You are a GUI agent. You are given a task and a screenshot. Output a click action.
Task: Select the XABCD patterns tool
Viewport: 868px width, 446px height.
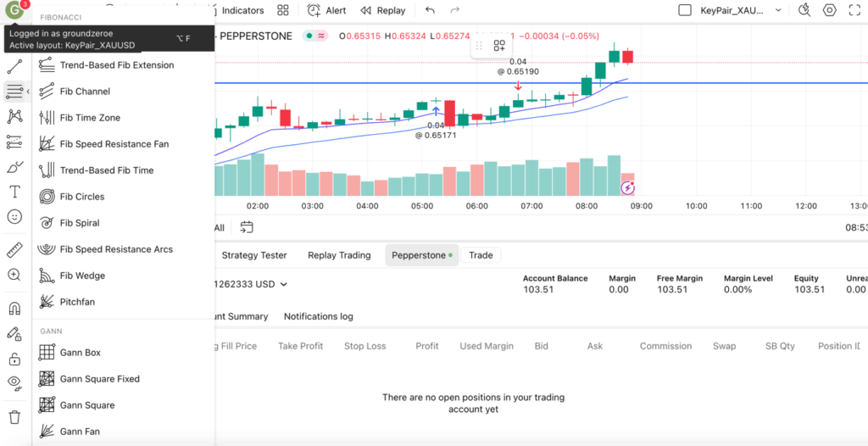pos(14,116)
